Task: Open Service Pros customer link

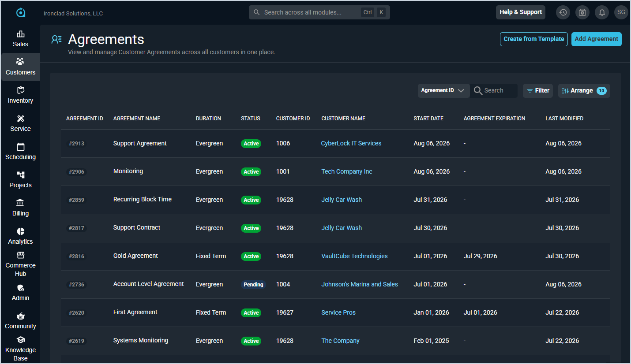Action: 338,312
